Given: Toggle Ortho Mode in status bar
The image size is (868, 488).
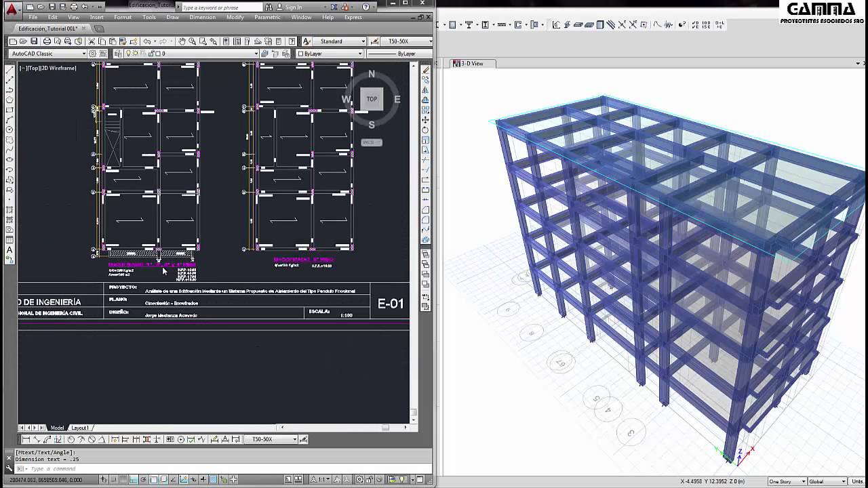Looking at the screenshot, I should pos(134,479).
